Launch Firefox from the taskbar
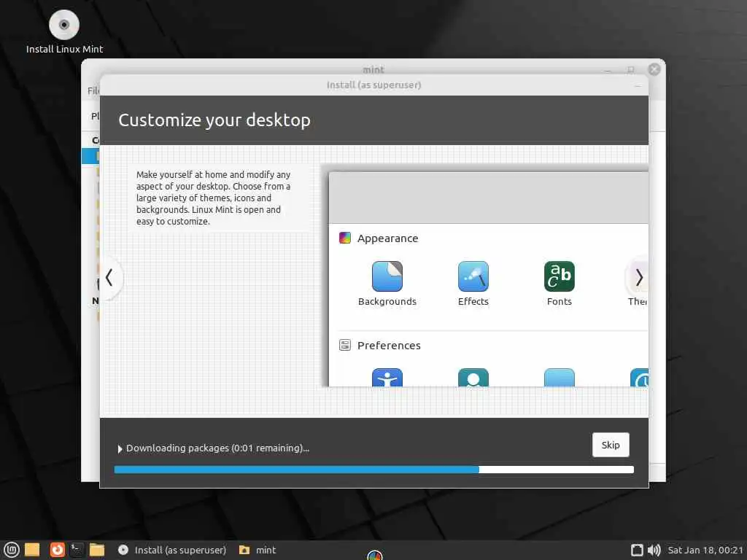 click(x=57, y=550)
